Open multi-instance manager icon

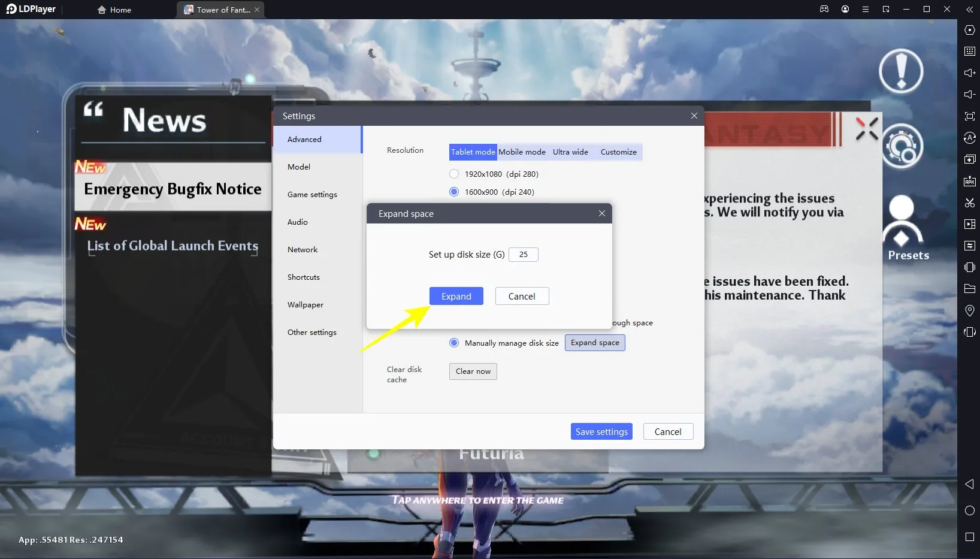pos(969,159)
